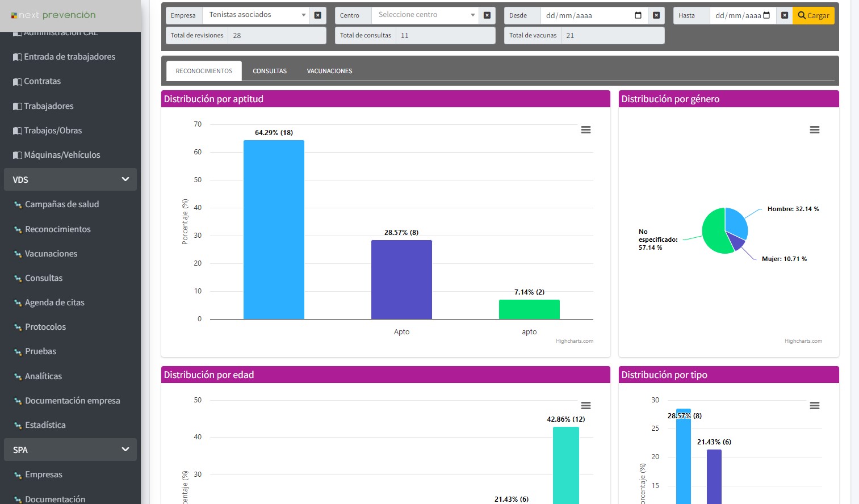Viewport: 859px width, 504px height.
Task: Open Highcharts.com link in aptitud chart
Action: click(x=575, y=341)
